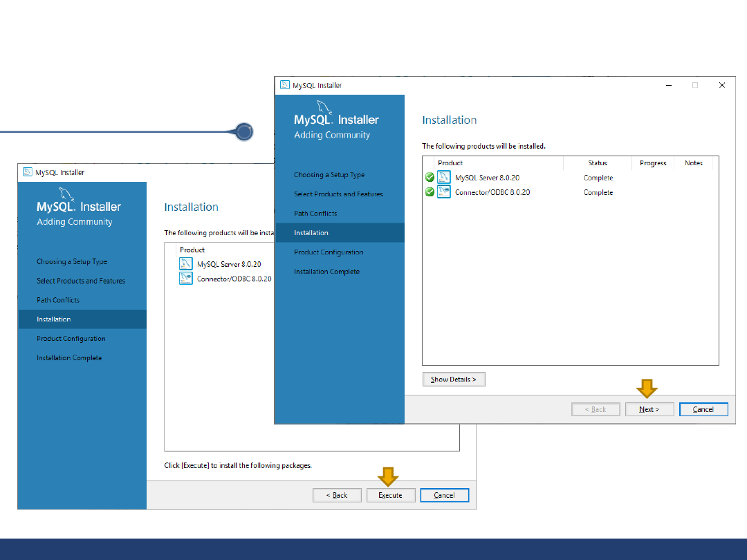Click the Progress column header

click(x=653, y=163)
